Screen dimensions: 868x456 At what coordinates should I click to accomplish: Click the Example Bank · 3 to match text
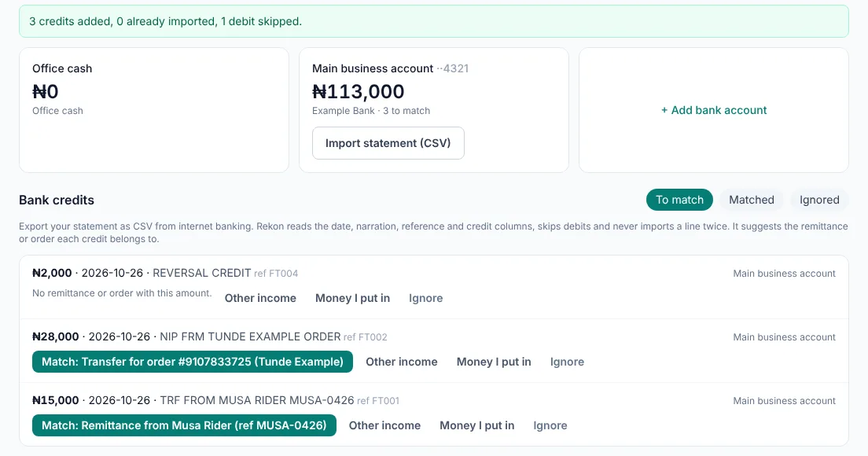pos(371,111)
